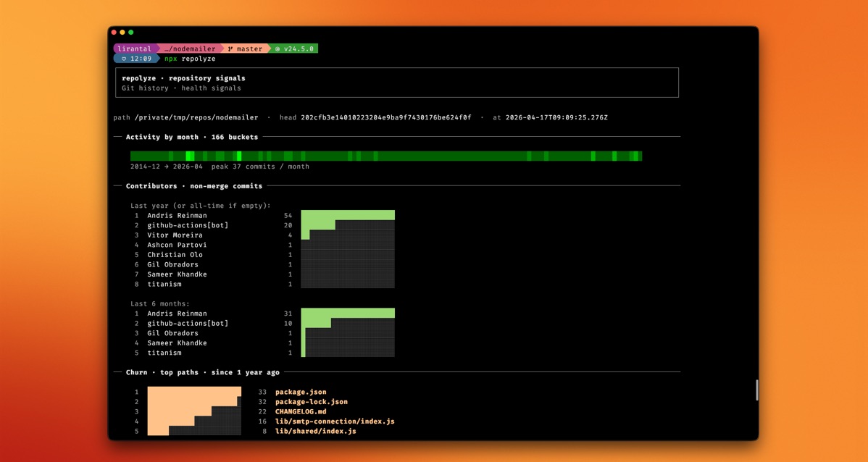The height and width of the screenshot is (462, 868).
Task: Click the Node.js icon beside v24.5.0
Action: point(277,49)
